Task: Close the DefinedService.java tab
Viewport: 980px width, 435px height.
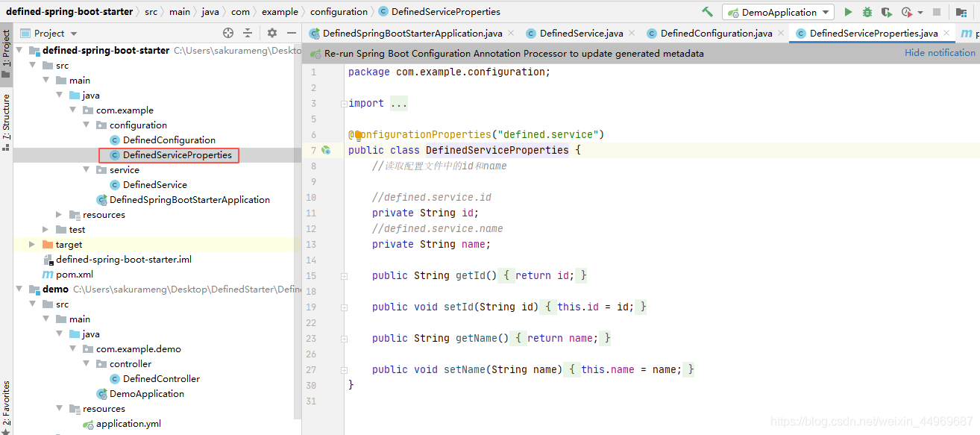Action: click(x=631, y=33)
